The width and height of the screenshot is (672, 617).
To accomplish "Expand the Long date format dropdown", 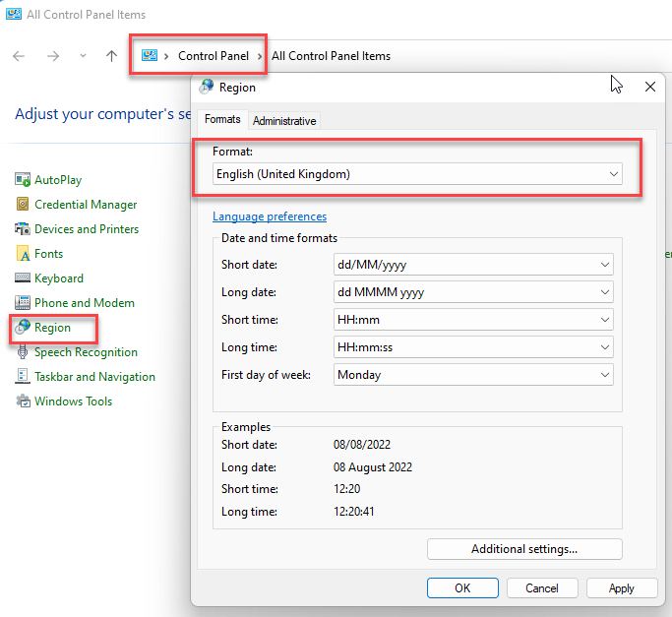I will pos(472,292).
